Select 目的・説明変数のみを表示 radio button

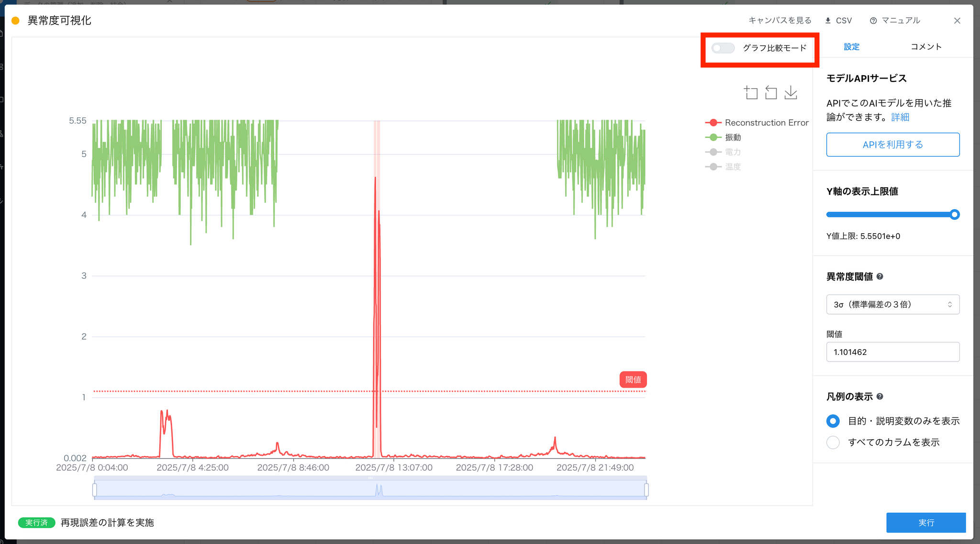pyautogui.click(x=833, y=421)
